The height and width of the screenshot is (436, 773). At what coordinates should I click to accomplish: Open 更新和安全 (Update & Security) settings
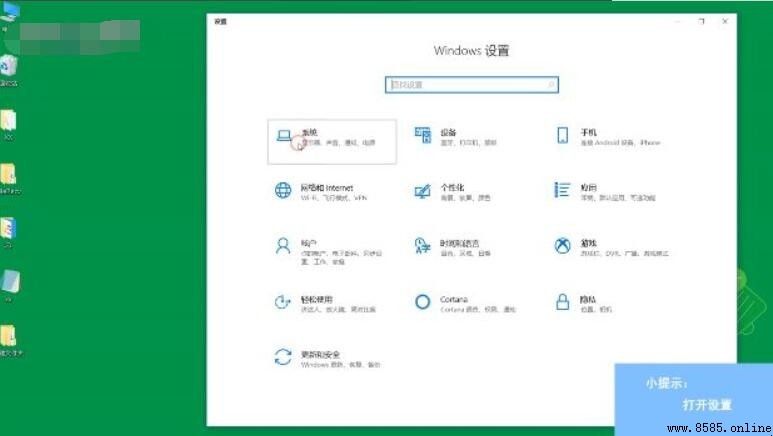tap(328, 359)
